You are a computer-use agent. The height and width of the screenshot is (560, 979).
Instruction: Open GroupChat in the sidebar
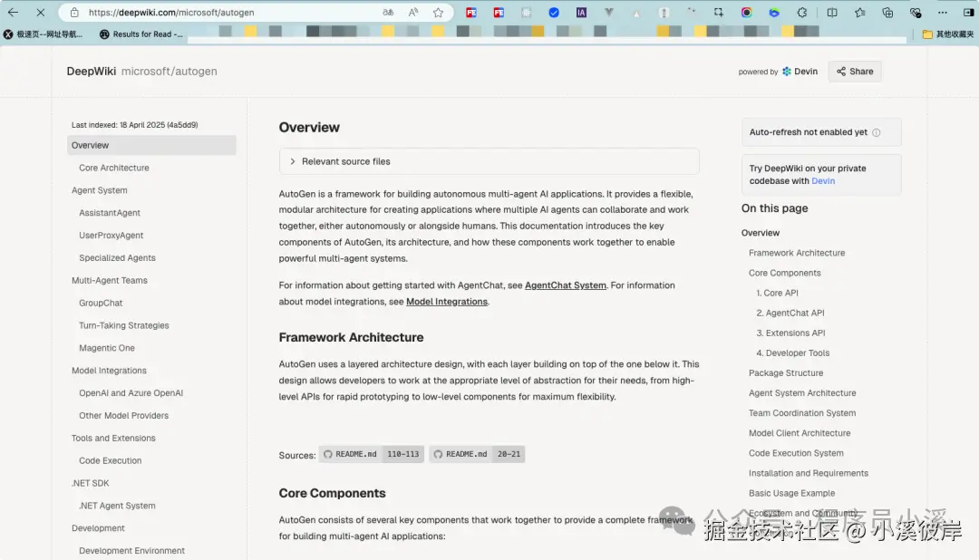pos(101,303)
